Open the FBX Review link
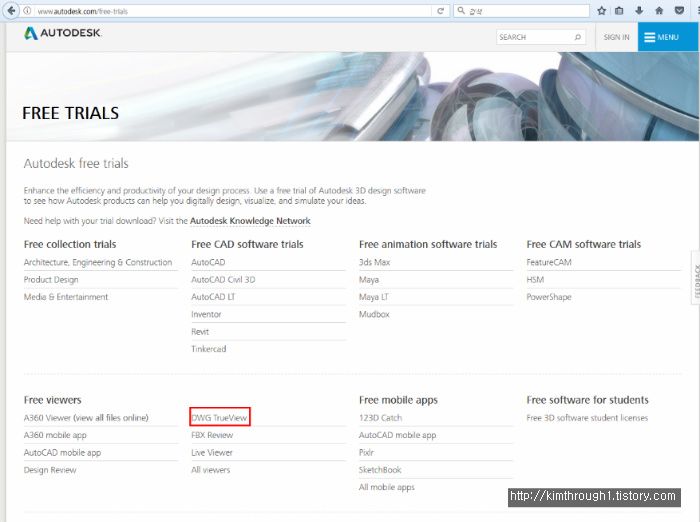The image size is (700, 522). click(212, 435)
